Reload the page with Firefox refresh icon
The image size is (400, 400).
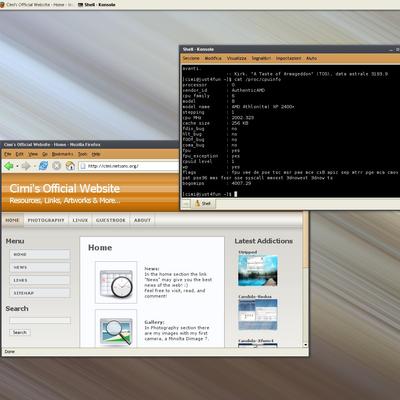[x=43, y=166]
